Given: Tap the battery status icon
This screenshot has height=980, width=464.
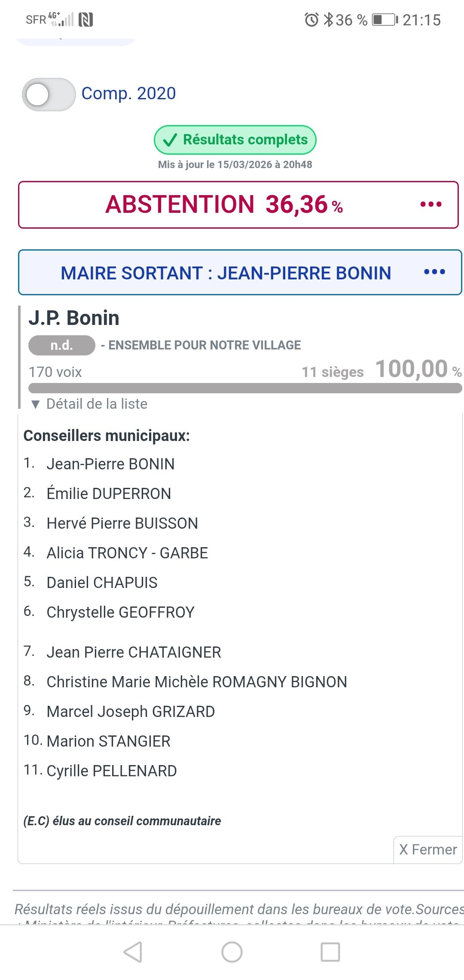Looking at the screenshot, I should tap(385, 20).
